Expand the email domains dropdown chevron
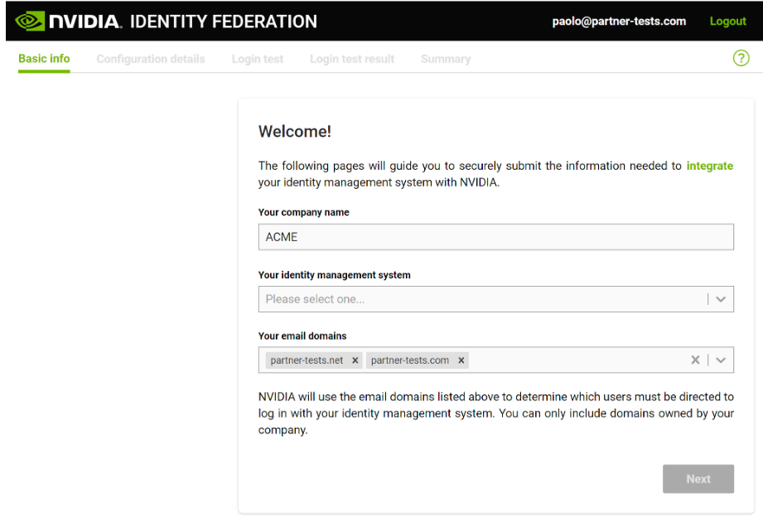 721,360
